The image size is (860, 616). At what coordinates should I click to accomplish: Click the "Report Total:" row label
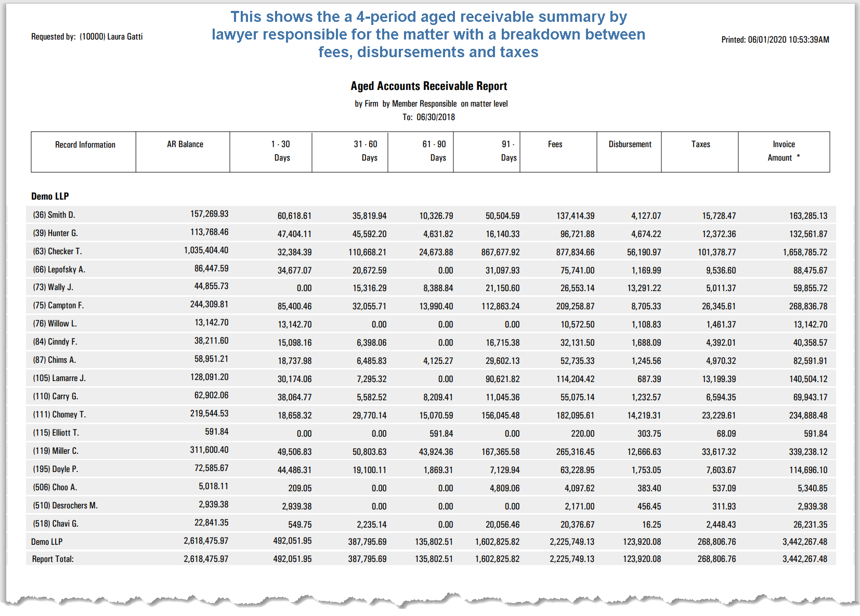coord(53,559)
